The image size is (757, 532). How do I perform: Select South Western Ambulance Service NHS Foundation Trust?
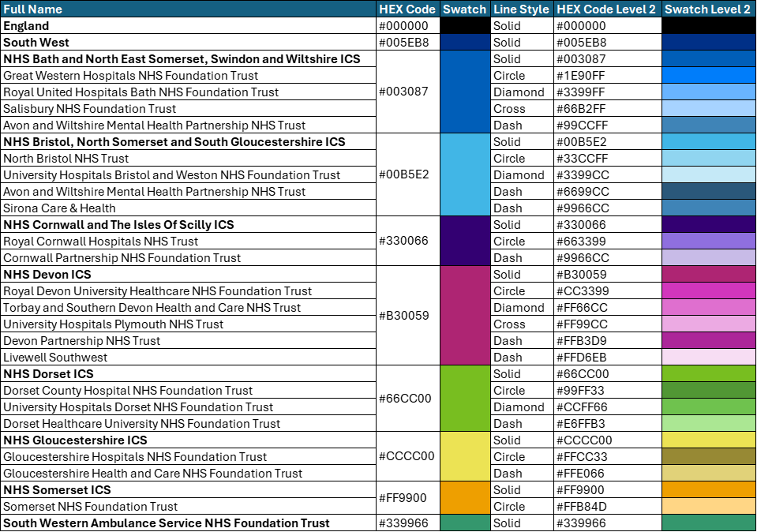pyautogui.click(x=189, y=523)
